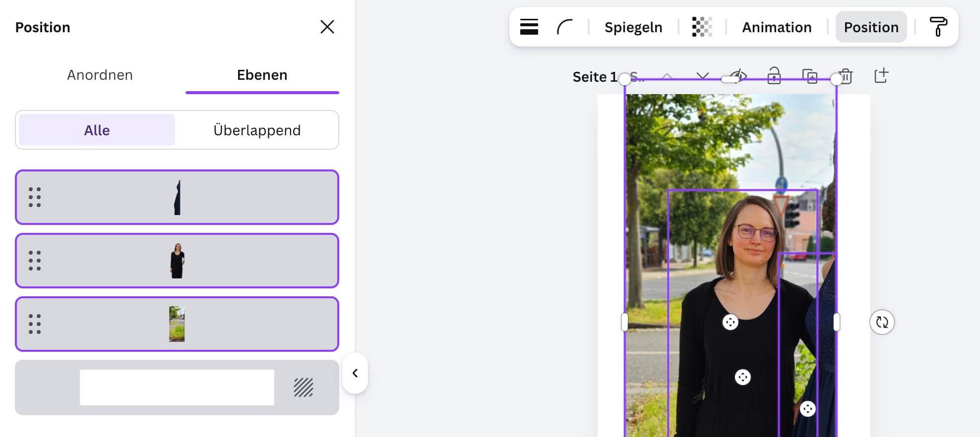Move the page down with the chevron

[x=702, y=76]
